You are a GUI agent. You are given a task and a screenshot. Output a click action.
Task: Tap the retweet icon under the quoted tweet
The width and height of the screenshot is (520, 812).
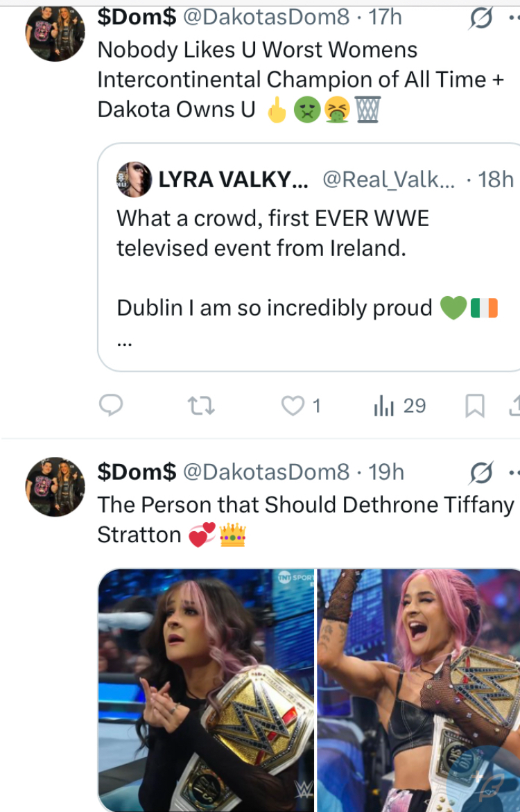tap(202, 406)
